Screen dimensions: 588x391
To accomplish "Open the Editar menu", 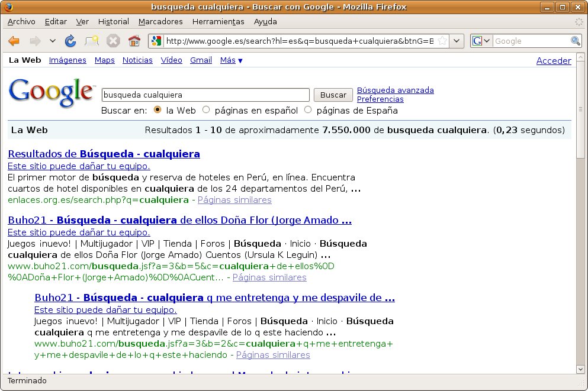I will click(56, 22).
